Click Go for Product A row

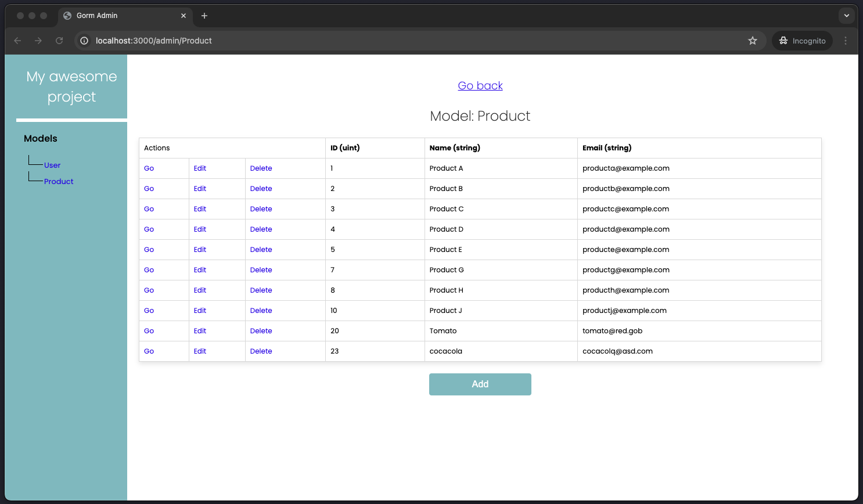(x=149, y=168)
